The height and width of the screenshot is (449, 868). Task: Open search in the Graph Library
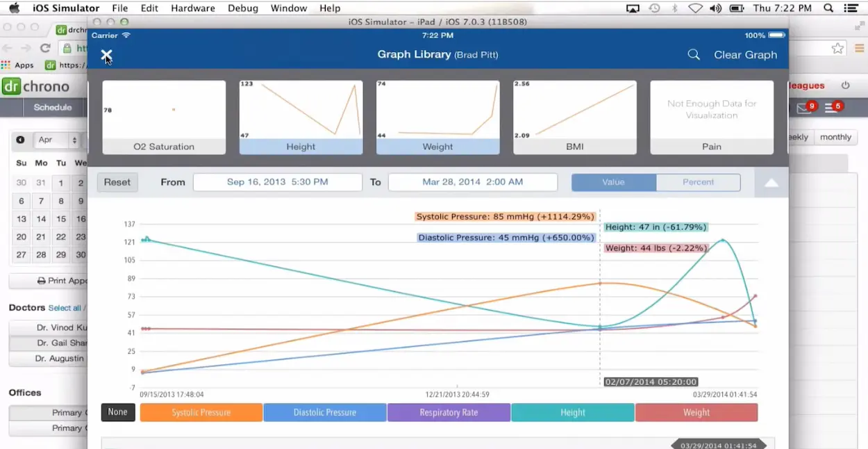(x=693, y=54)
